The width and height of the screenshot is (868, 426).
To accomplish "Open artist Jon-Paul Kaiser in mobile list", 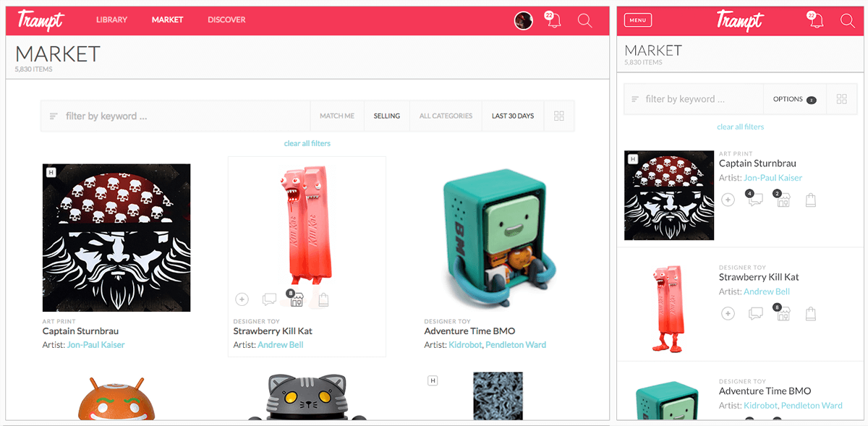I will pos(773,177).
